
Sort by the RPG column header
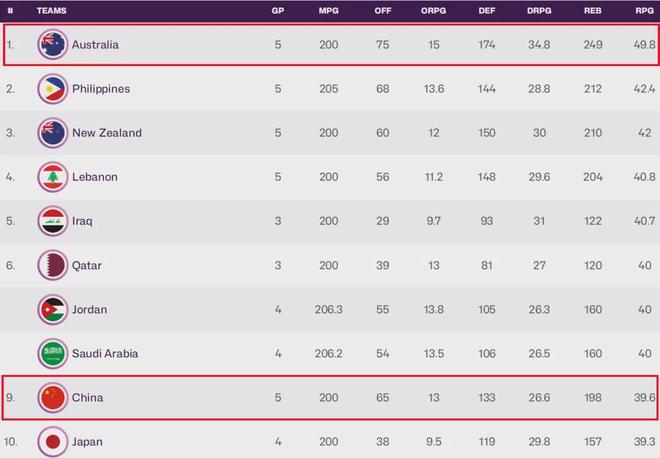(644, 11)
